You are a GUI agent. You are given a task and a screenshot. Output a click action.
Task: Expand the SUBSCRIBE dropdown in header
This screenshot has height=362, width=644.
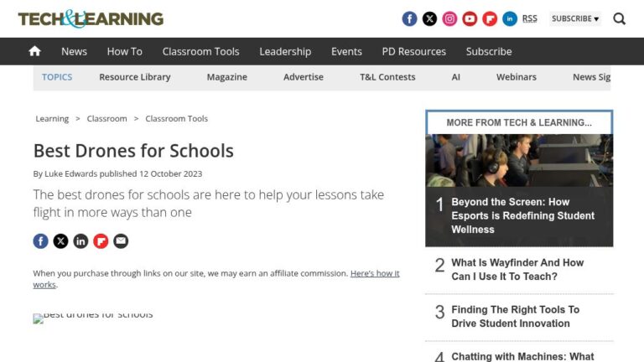tap(575, 19)
